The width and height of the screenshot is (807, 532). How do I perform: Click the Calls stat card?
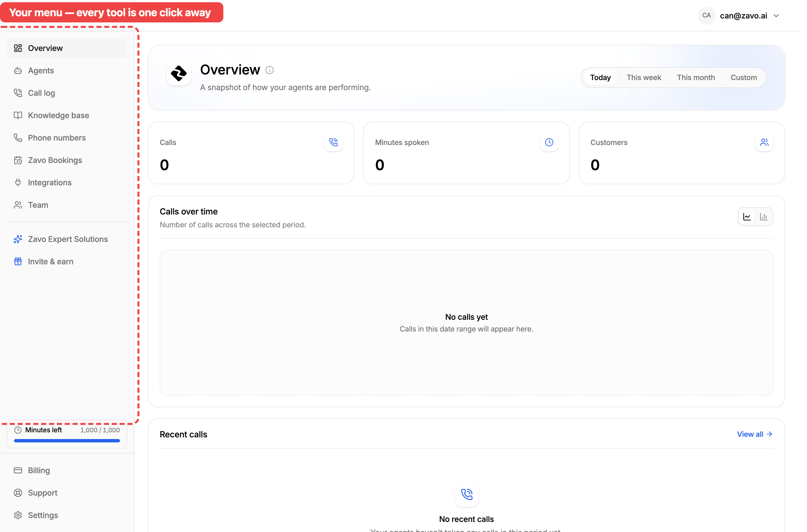(x=251, y=153)
